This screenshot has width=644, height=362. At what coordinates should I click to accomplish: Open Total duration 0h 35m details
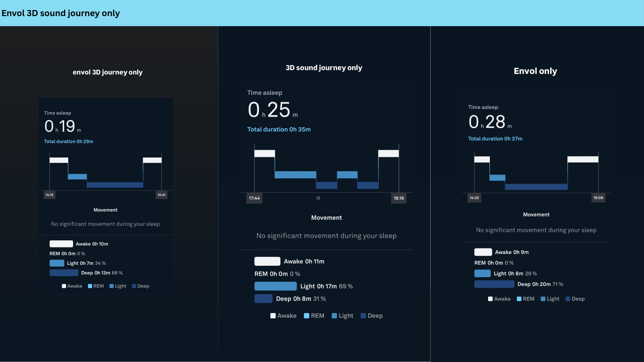pyautogui.click(x=279, y=129)
